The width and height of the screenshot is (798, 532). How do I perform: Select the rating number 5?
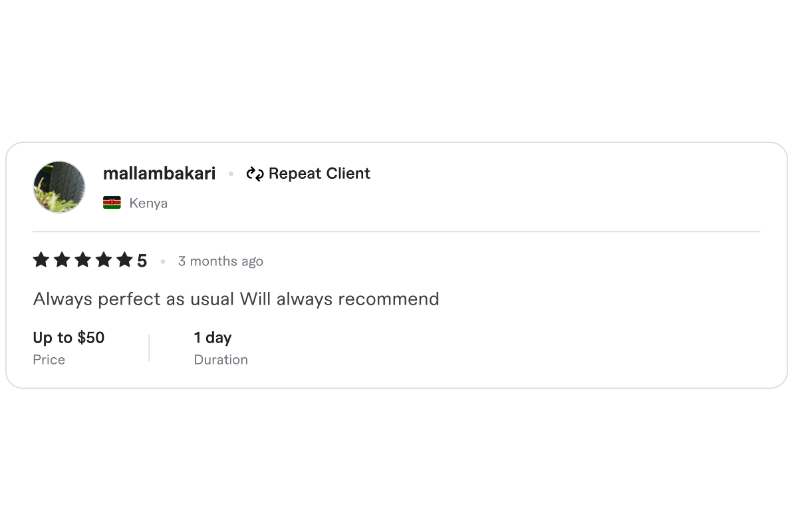[x=144, y=260]
